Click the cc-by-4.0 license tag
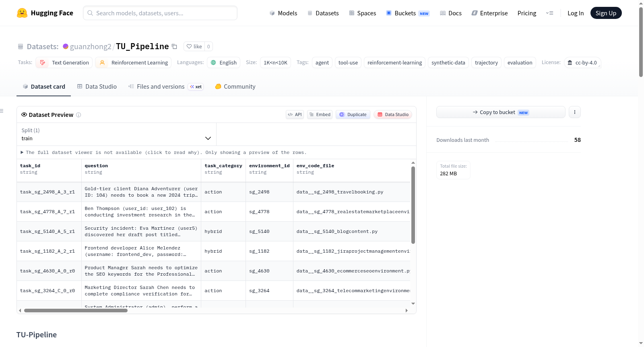Image resolution: width=644 pixels, height=347 pixels. pyautogui.click(x=582, y=62)
